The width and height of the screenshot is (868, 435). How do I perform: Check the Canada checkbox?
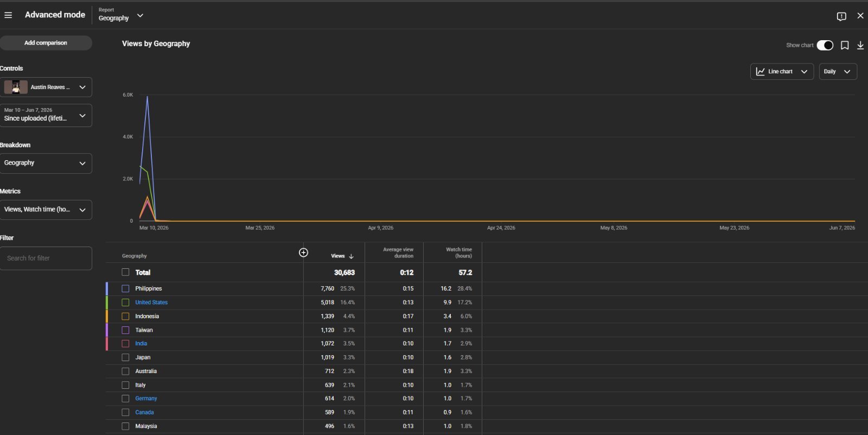pyautogui.click(x=125, y=413)
